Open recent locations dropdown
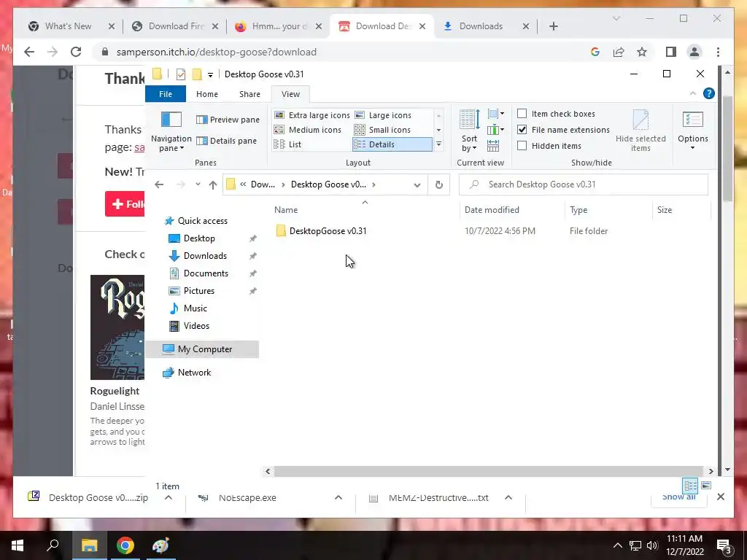Viewport: 747px width, 560px height. coord(198,184)
